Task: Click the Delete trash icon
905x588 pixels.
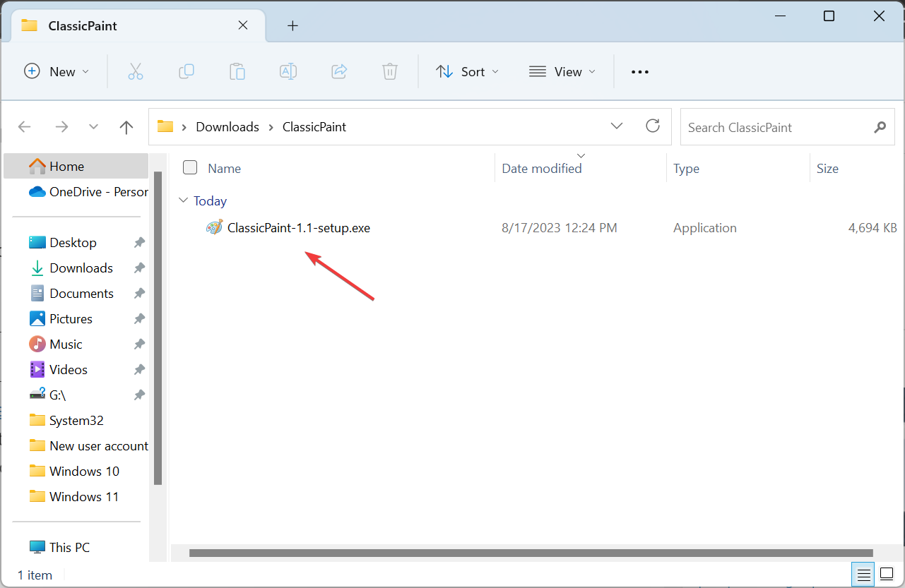Action: pos(390,71)
